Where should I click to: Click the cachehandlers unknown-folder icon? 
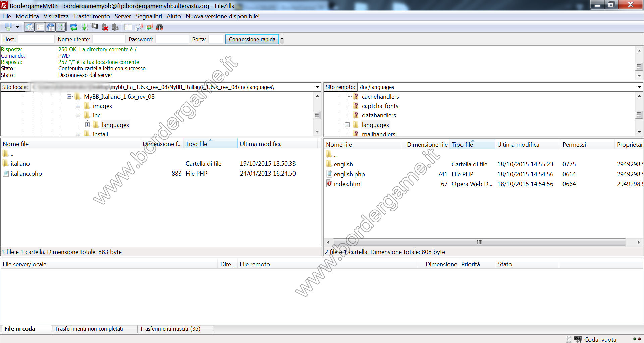click(x=356, y=96)
